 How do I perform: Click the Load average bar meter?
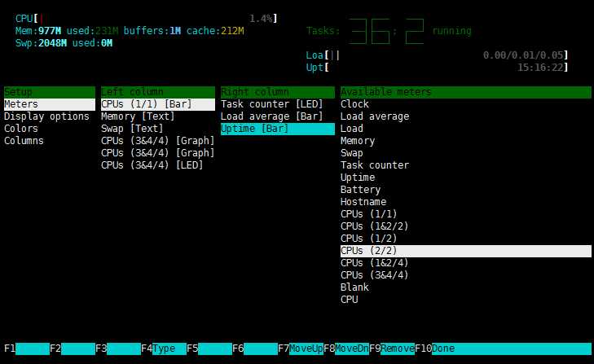click(437, 55)
